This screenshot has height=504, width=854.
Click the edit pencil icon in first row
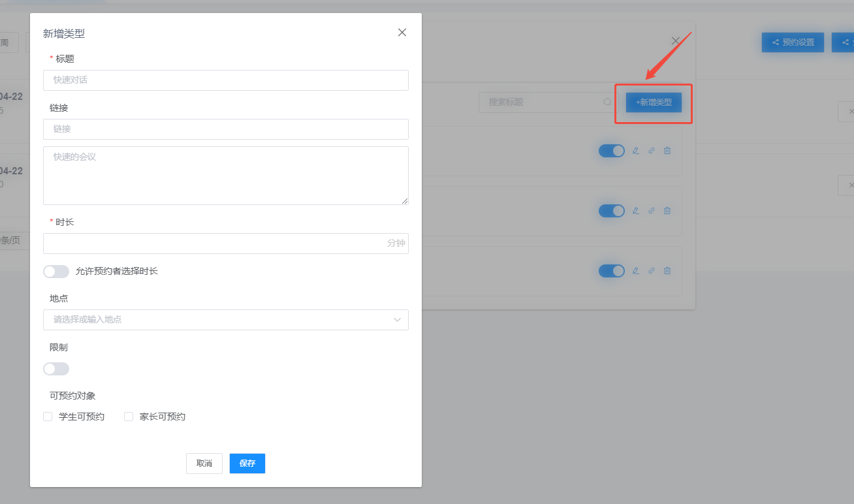(x=636, y=151)
